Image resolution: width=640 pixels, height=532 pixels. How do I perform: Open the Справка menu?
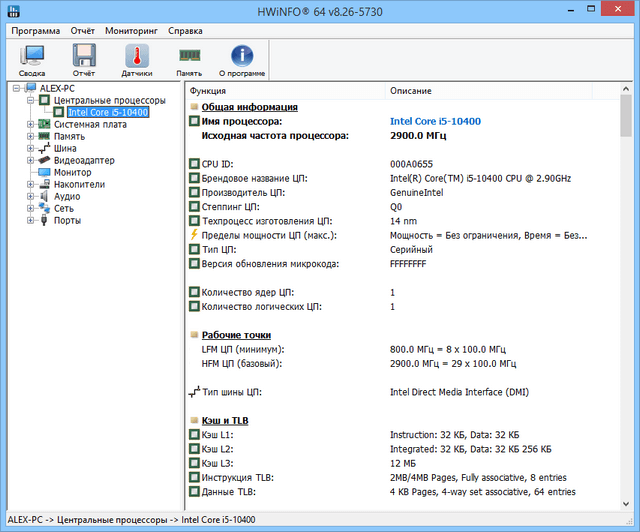pyautogui.click(x=185, y=31)
